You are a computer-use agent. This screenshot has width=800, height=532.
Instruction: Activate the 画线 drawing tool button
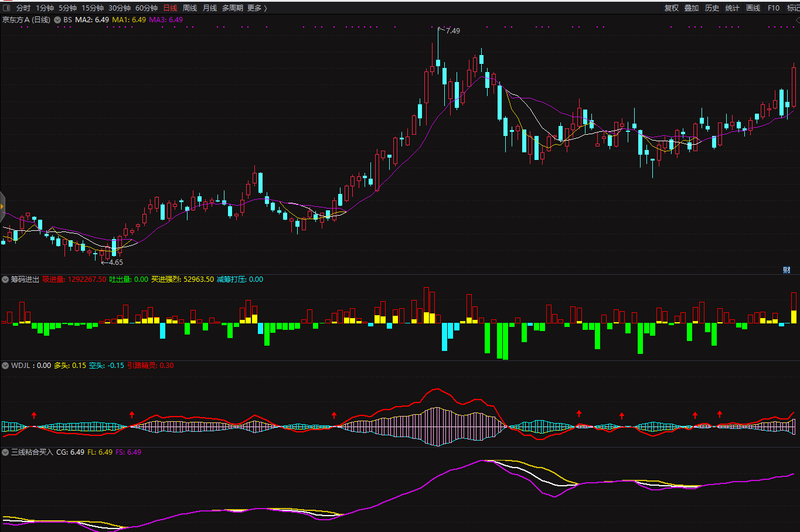[753, 8]
